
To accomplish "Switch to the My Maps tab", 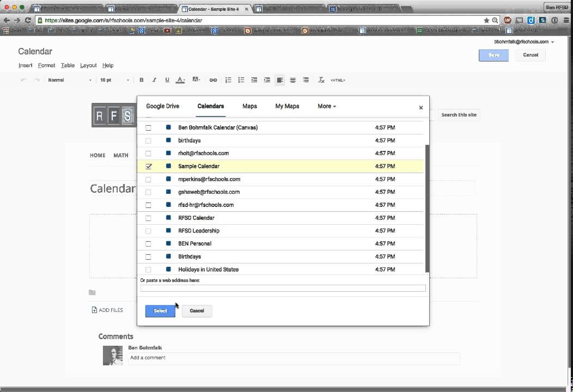I will 287,106.
